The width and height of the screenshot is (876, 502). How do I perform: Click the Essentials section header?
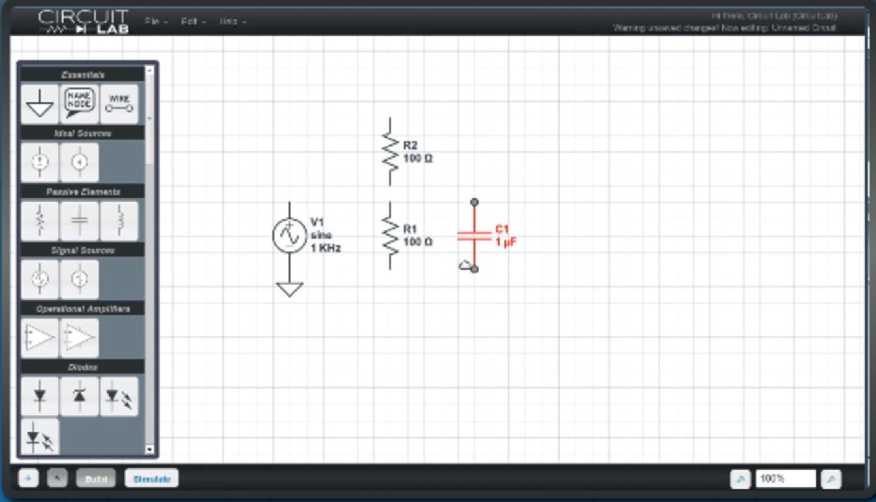click(82, 74)
